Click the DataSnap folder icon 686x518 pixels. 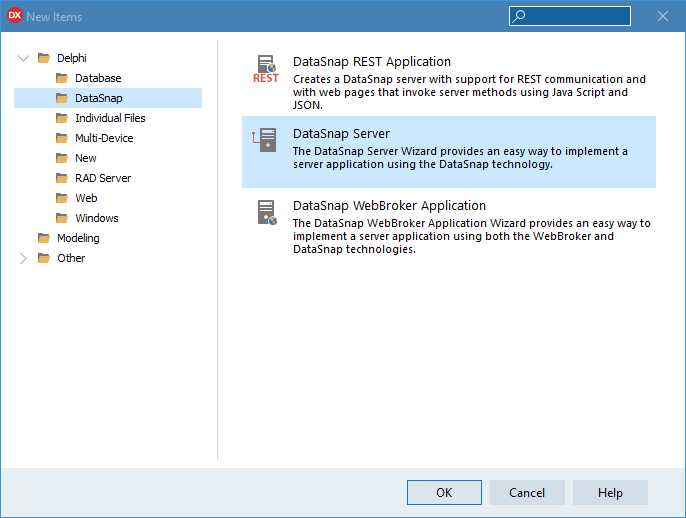point(62,98)
